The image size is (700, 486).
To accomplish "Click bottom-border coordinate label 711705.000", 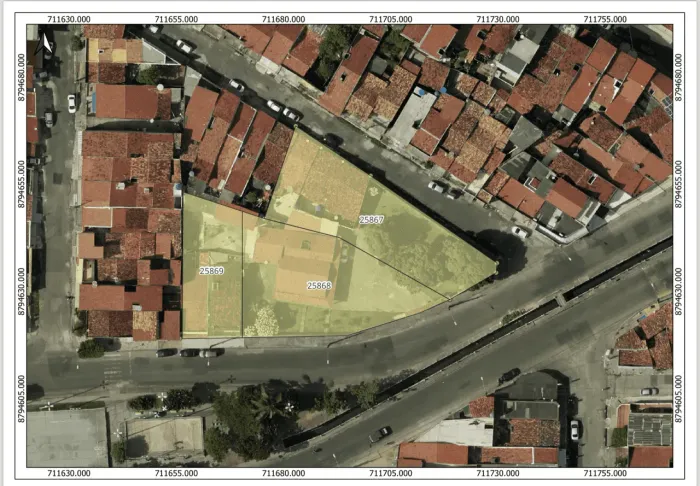I will pos(391,473).
